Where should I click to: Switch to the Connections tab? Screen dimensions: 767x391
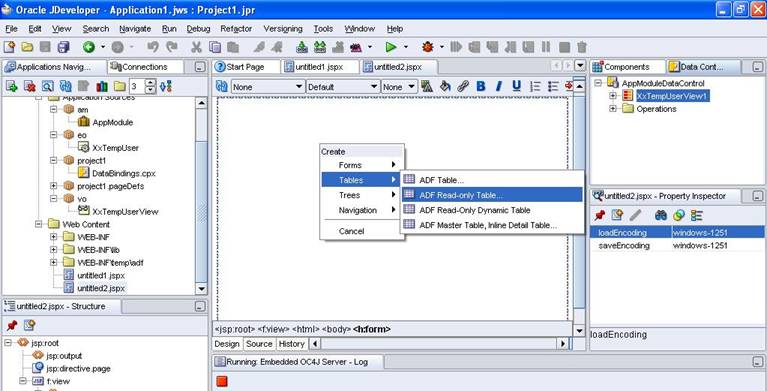coord(145,67)
